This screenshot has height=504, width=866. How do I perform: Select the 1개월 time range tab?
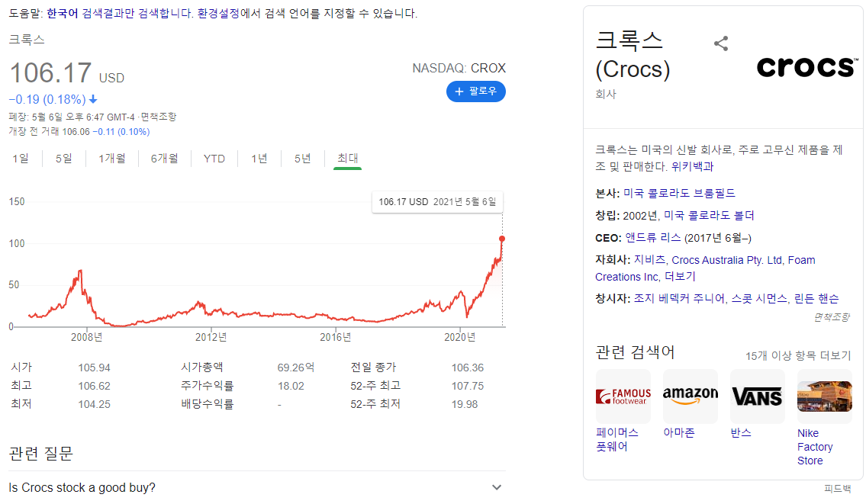pos(111,159)
